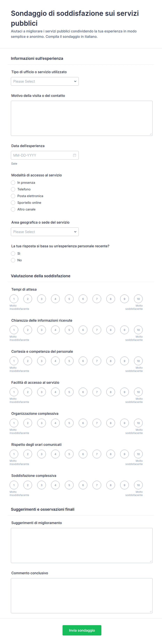The image size is (162, 644).
Task: Click the 'Commento conclusivo' text area
Action: coord(82,596)
